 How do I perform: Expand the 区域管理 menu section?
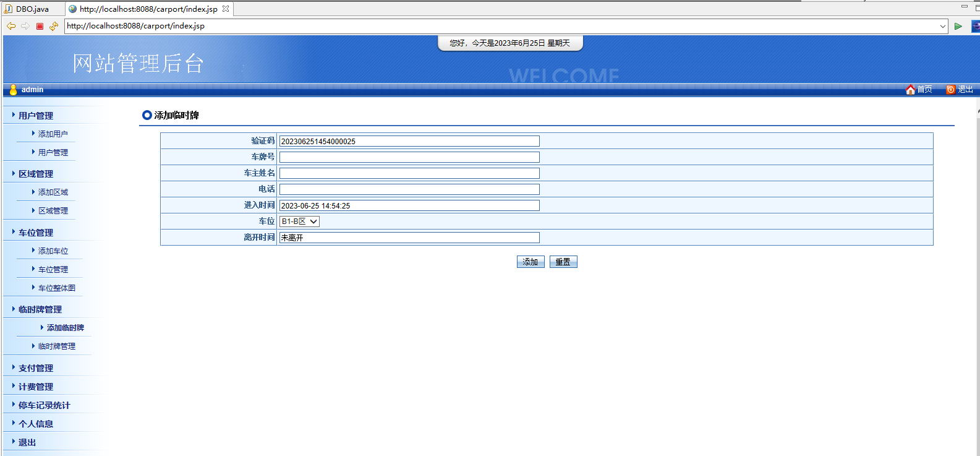pos(36,174)
